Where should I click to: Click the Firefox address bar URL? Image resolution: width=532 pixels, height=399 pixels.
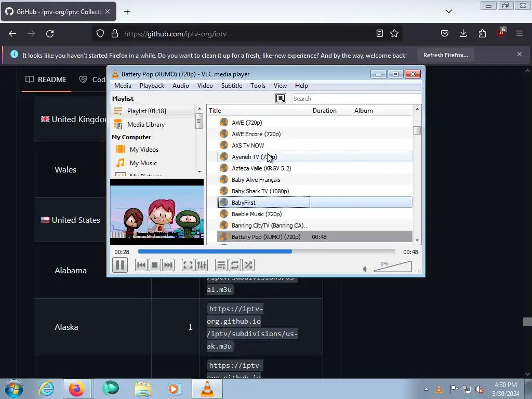click(175, 34)
